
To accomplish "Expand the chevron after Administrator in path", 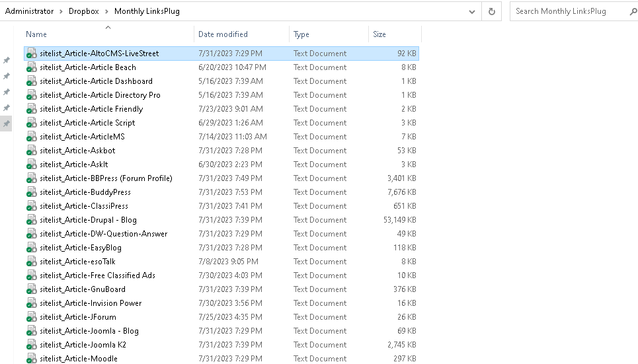I will tap(61, 11).
